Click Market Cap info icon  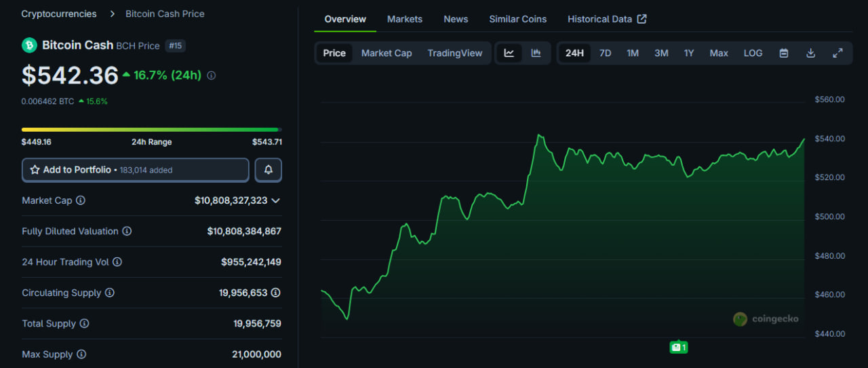(x=81, y=200)
